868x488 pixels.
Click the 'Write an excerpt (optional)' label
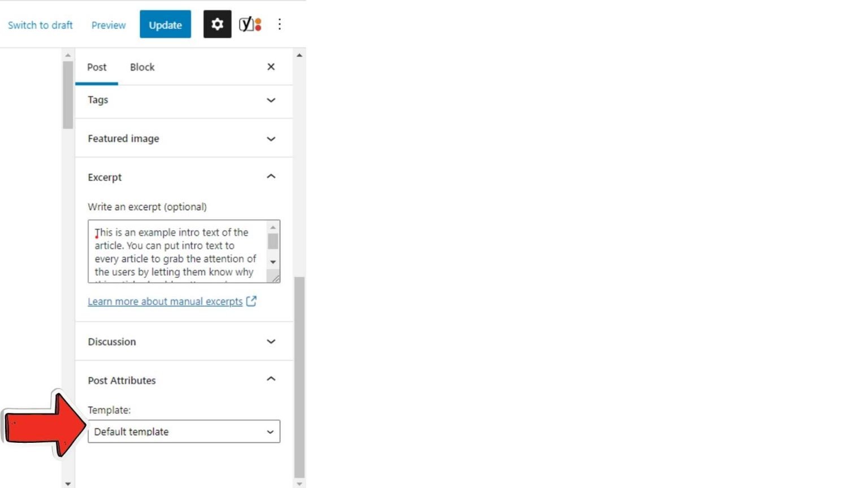(x=147, y=207)
